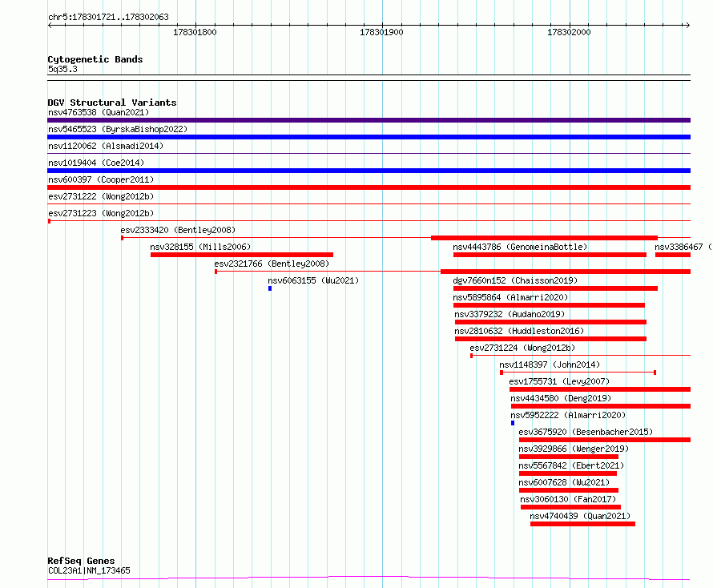Select nsv5952222 (Almarri2020) label
This screenshot has height=588, width=713.
[x=568, y=415]
